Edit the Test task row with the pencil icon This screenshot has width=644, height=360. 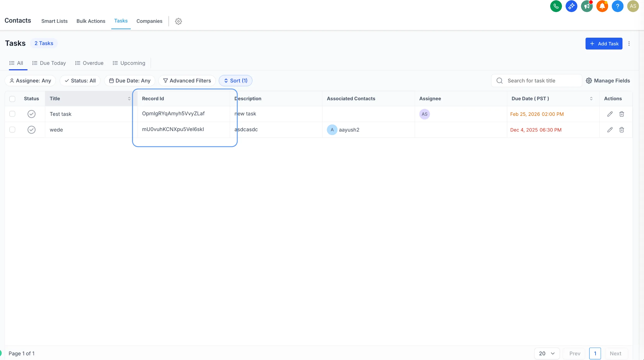point(610,114)
